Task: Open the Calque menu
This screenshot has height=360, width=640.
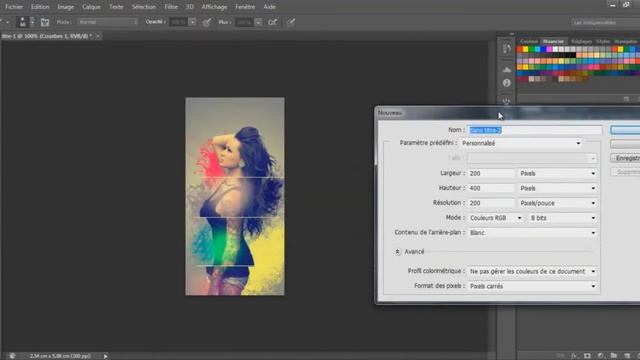Action: coord(91,7)
